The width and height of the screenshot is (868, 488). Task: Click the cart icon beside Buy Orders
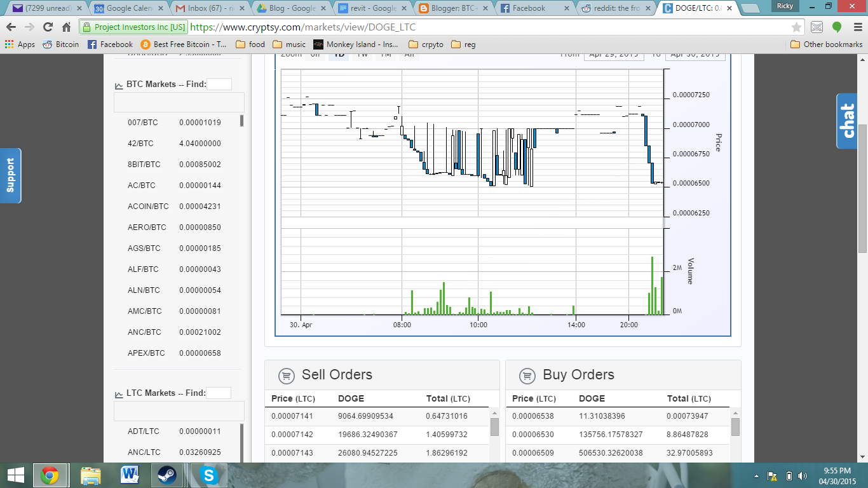pyautogui.click(x=527, y=375)
